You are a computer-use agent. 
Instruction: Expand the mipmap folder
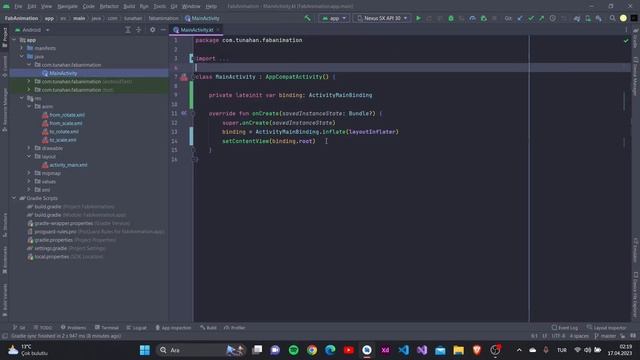pyautogui.click(x=29, y=173)
